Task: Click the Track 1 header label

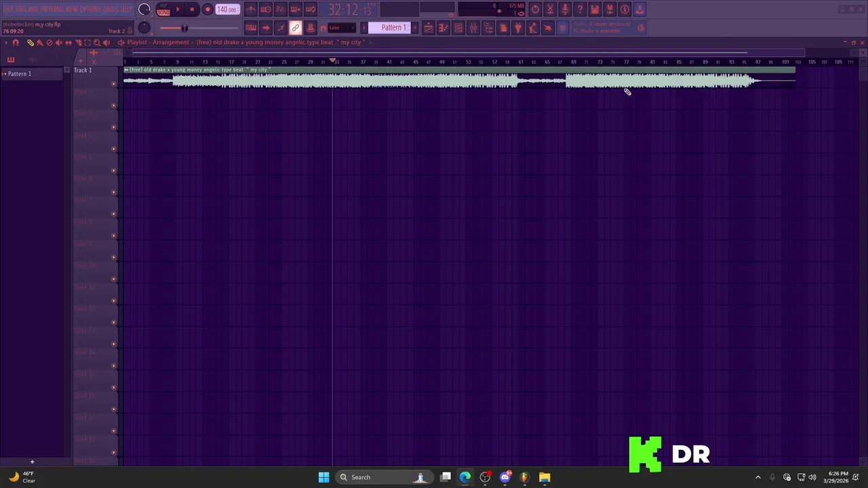Action: click(83, 70)
